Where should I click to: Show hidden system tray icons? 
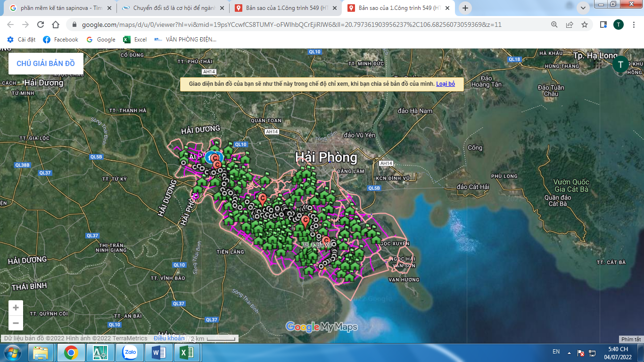569,353
